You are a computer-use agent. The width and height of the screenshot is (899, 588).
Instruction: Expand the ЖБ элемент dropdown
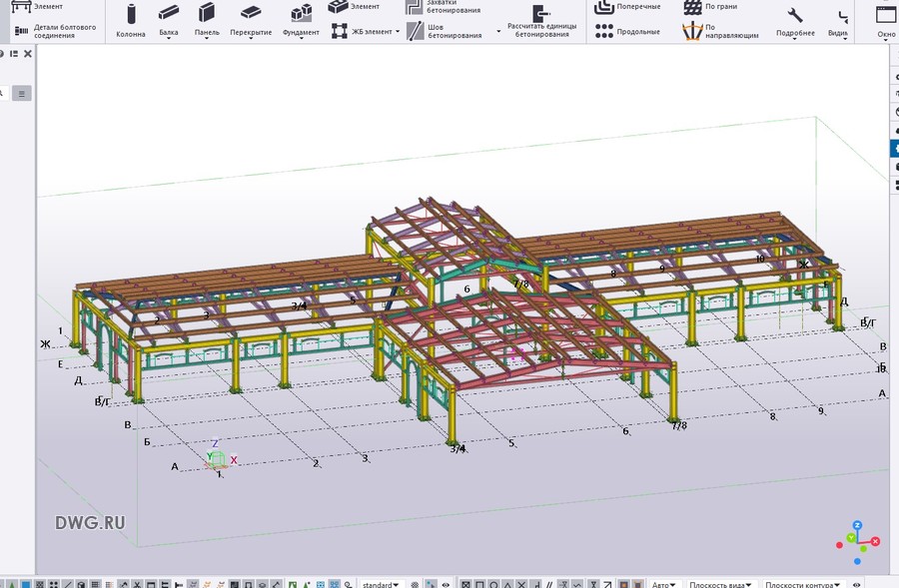[x=398, y=31]
